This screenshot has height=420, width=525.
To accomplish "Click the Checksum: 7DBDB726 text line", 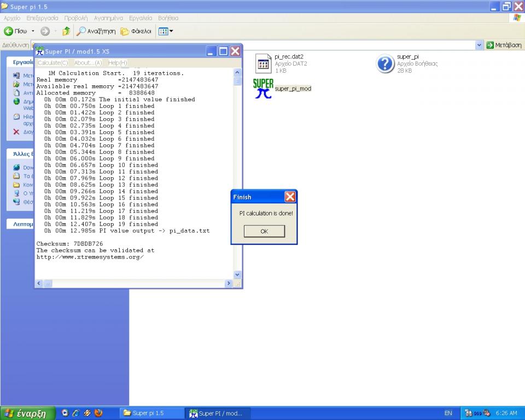I will [69, 244].
